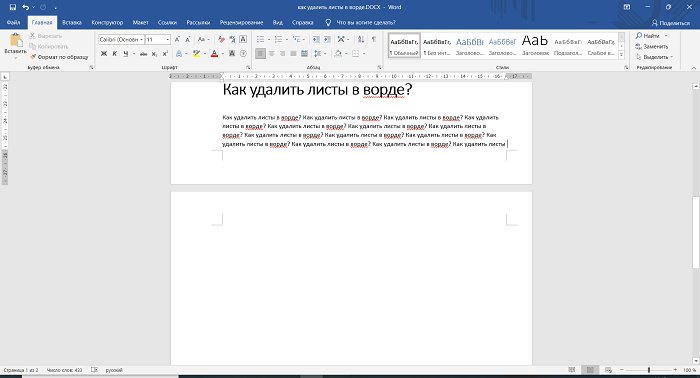This screenshot has width=700, height=378.
Task: Switch to web layout view in status bar
Action: [608, 370]
